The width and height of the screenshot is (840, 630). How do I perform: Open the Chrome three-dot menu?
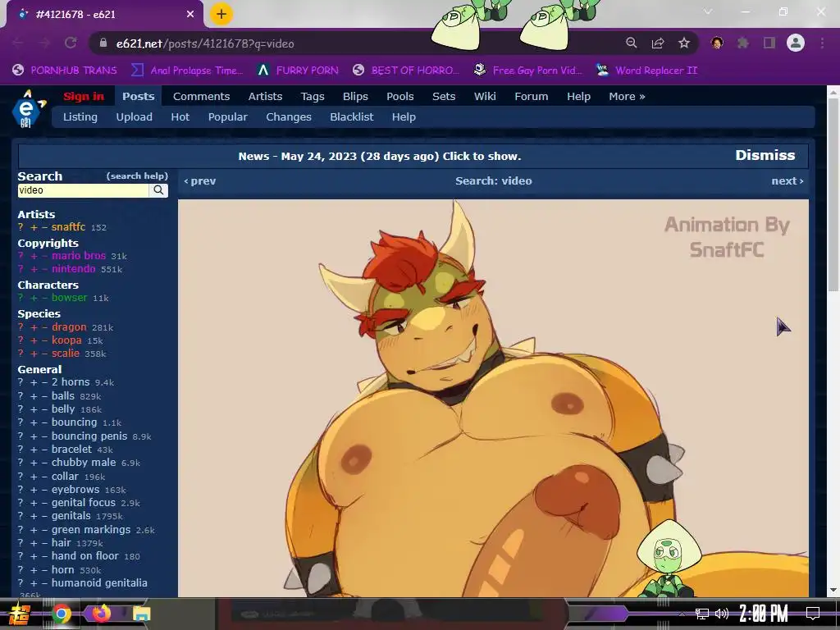[x=822, y=43]
